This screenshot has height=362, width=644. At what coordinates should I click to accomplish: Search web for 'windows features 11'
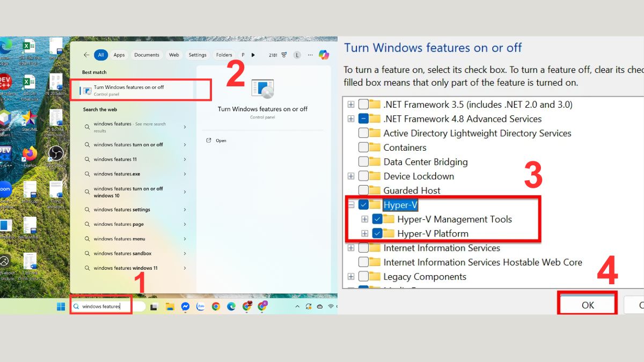135,159
